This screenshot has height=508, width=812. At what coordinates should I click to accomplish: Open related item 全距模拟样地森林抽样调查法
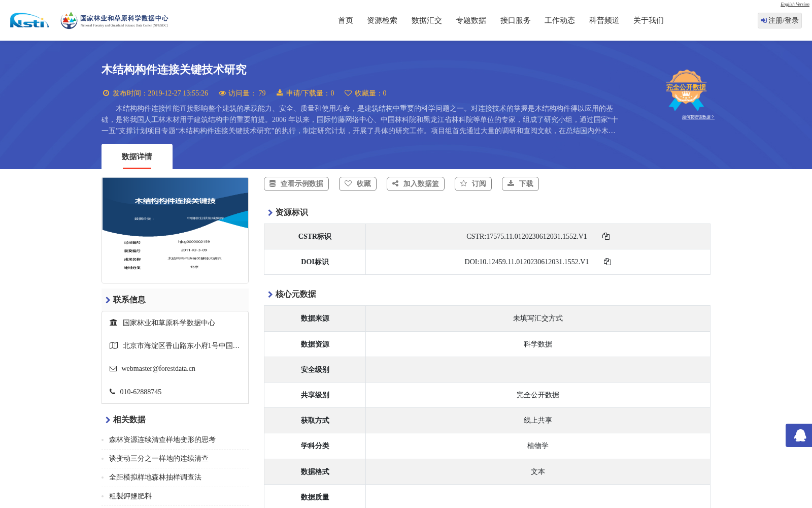(x=155, y=478)
